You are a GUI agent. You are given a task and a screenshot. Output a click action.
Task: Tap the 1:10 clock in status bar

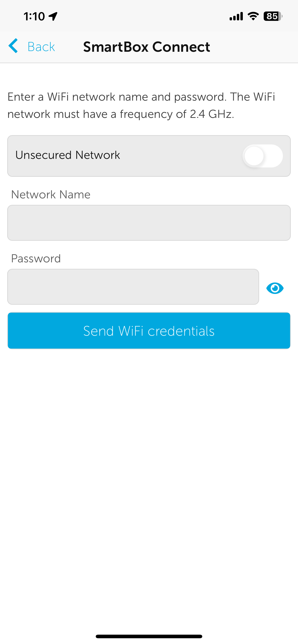(34, 16)
